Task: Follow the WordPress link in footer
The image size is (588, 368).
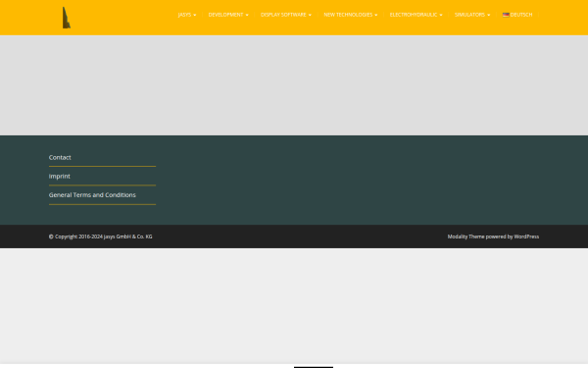Action: [x=526, y=237]
